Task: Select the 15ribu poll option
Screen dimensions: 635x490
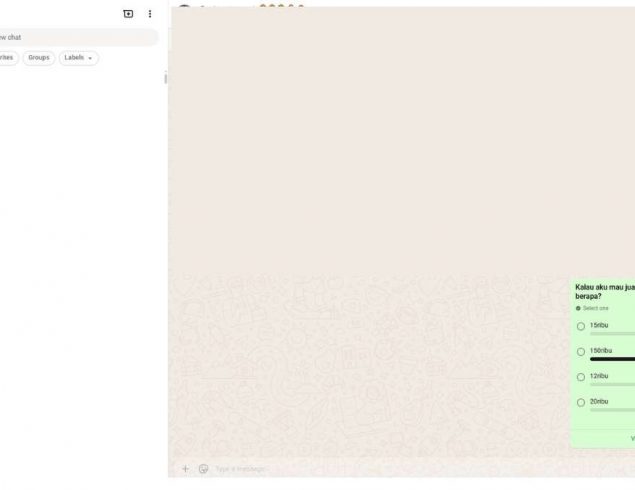Action: pos(581,326)
